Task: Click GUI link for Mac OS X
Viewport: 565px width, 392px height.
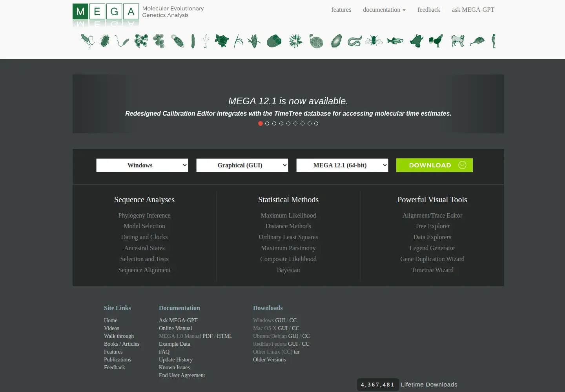Action: pos(283,328)
